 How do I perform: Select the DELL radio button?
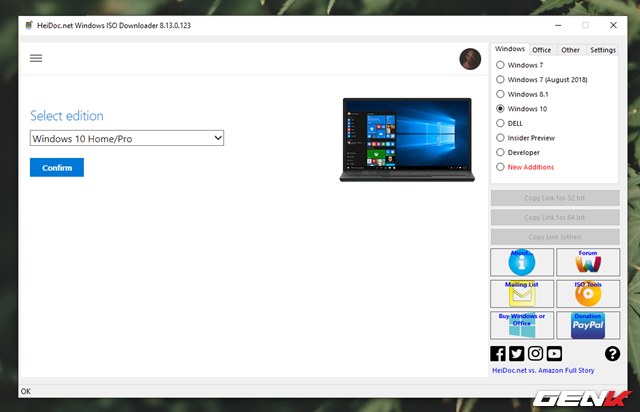coord(500,123)
